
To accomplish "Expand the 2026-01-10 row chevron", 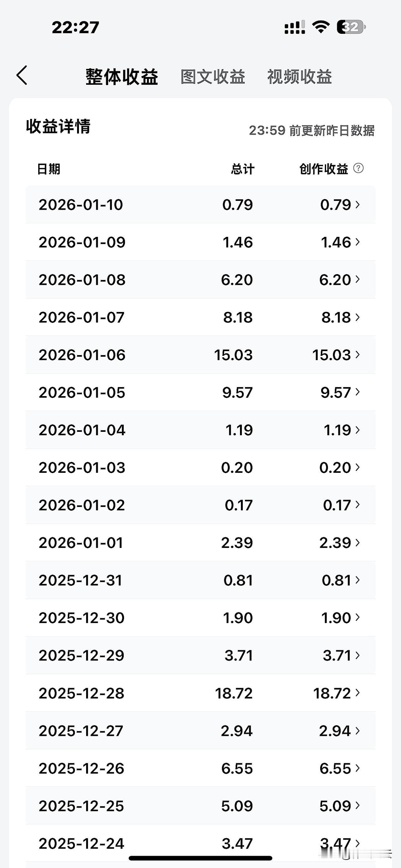I will pyautogui.click(x=358, y=204).
